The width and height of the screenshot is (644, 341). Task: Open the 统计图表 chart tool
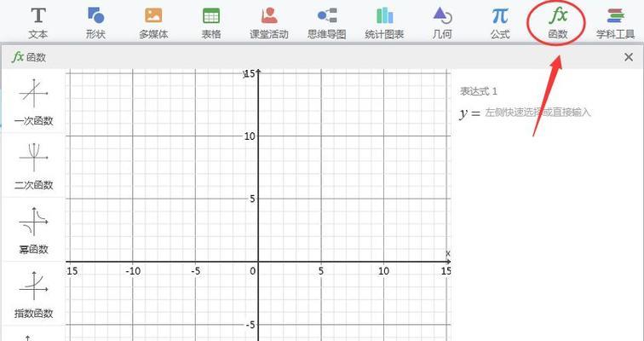coord(384,23)
